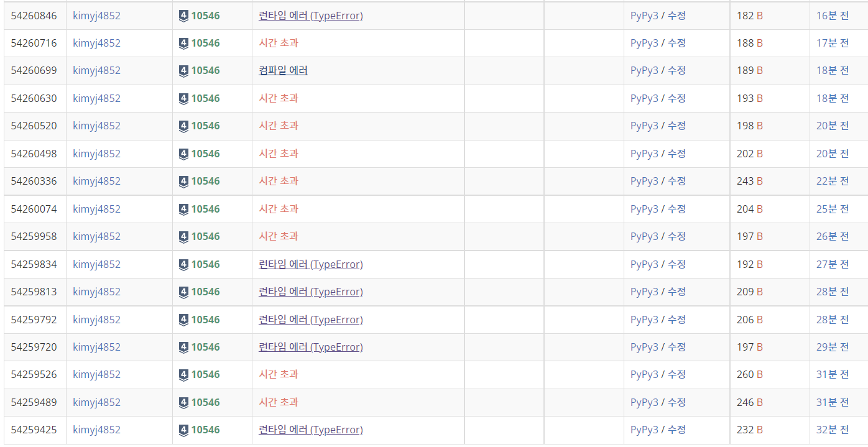
Task: Click the tier badge beside problem 10546 on top row
Action: tap(183, 16)
